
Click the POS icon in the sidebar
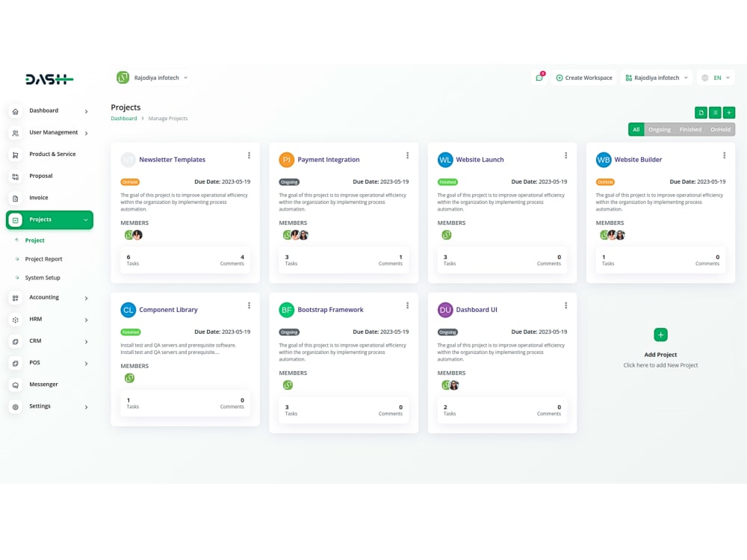click(x=16, y=362)
